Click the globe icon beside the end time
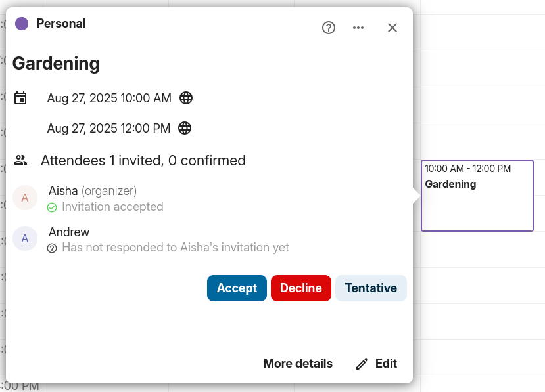Viewport: 545px width, 392px height. [185, 128]
